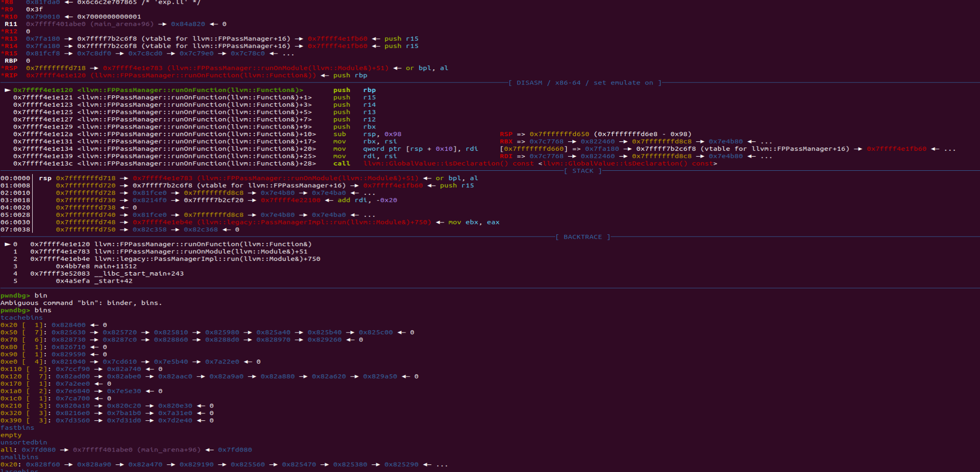This screenshot has width=980, height=472.
Task: Expand the BACKTRACE section header
Action: (x=583, y=237)
